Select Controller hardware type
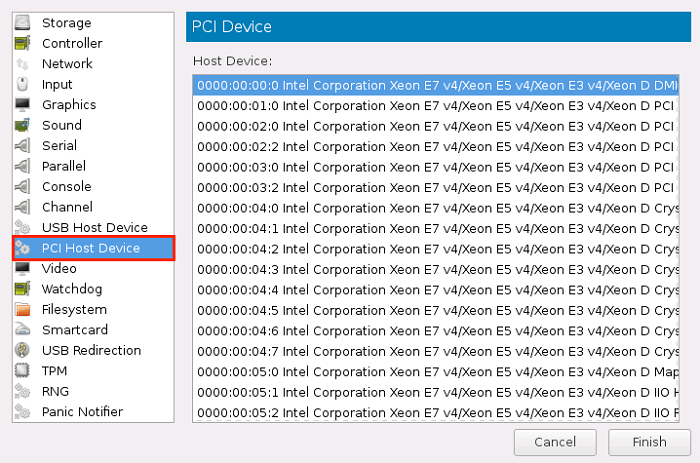This screenshot has height=463, width=700. (72, 43)
